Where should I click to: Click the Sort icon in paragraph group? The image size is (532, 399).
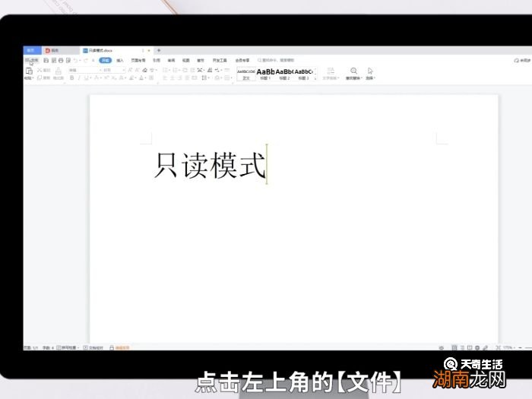210,70
